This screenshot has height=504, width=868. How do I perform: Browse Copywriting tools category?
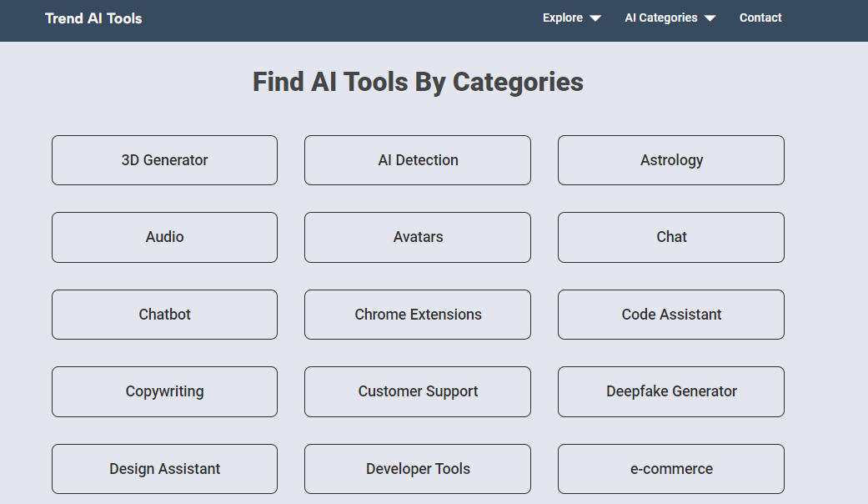point(164,391)
